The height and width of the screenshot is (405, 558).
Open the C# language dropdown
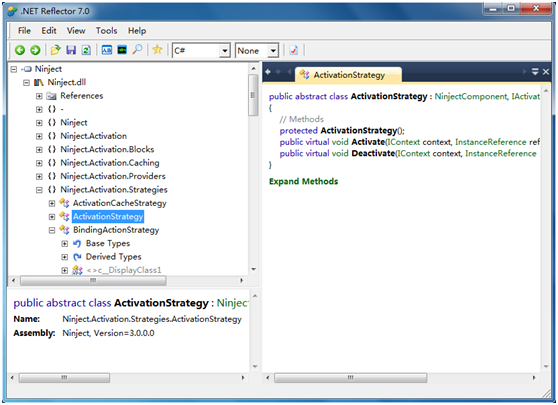[225, 51]
